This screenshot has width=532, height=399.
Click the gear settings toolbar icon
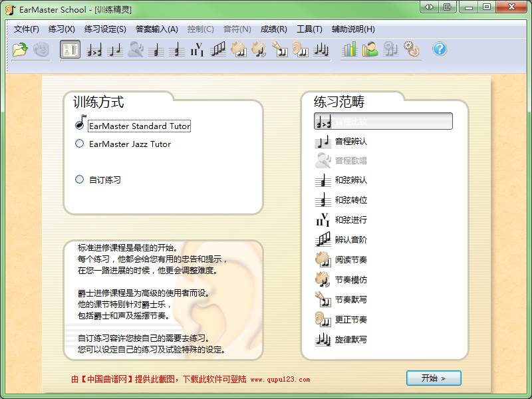tap(412, 49)
